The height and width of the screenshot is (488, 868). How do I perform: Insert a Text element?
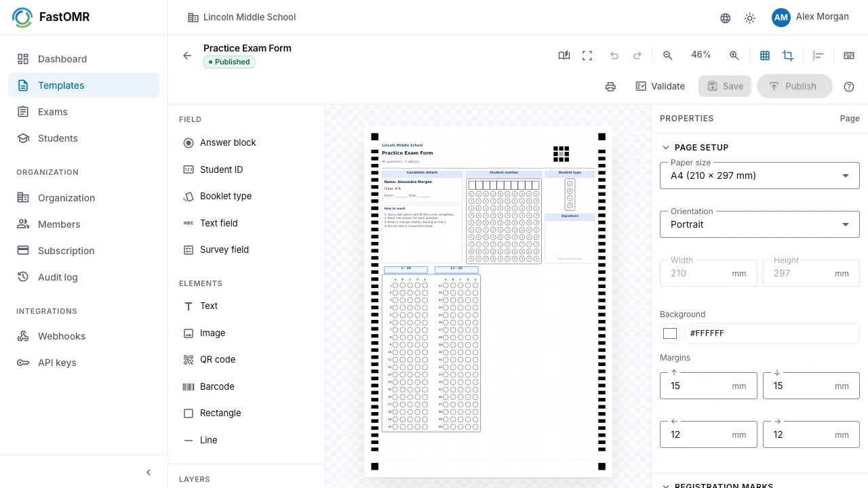tap(247, 306)
